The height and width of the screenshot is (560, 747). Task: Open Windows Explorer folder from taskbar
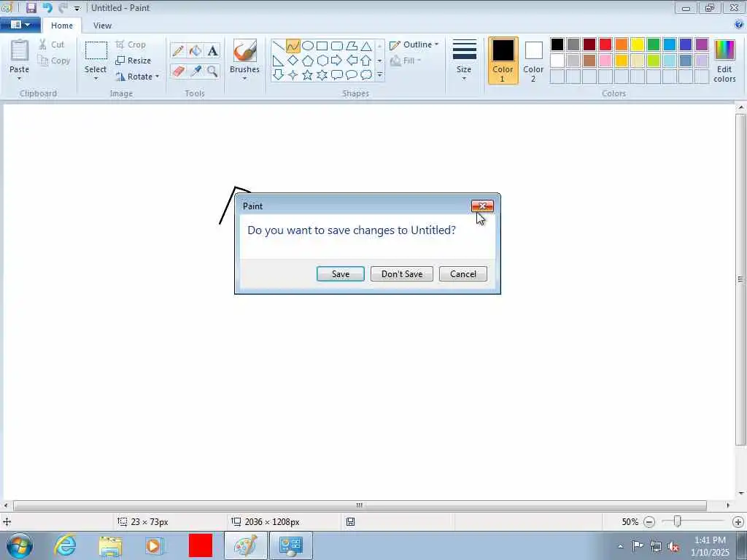point(111,545)
